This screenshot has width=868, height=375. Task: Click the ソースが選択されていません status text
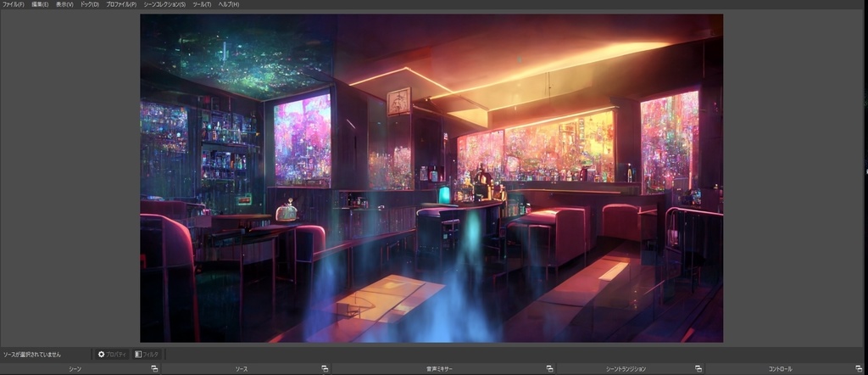click(32, 355)
